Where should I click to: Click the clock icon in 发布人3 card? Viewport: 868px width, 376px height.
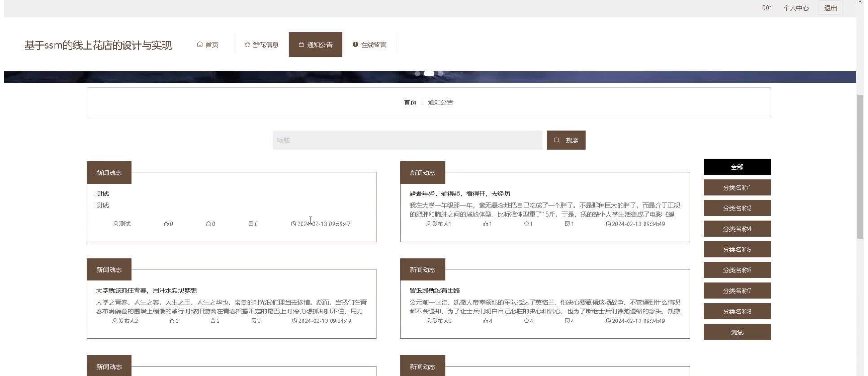click(x=608, y=321)
